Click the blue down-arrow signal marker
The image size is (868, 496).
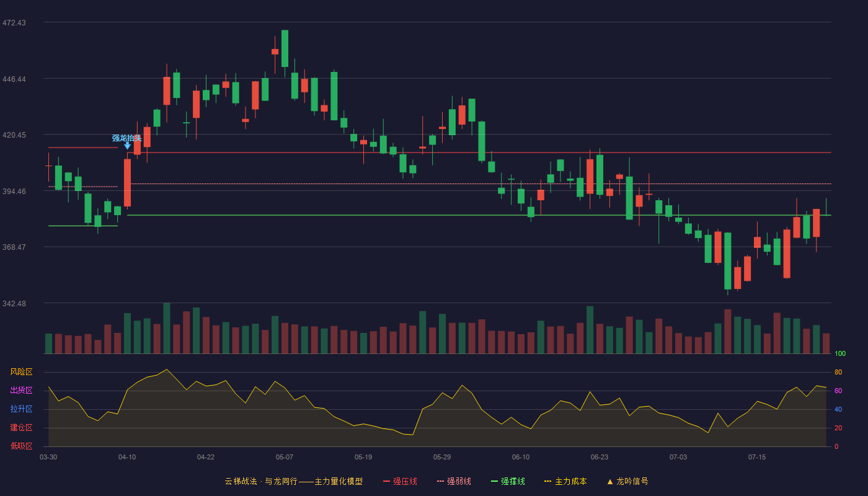(x=127, y=146)
